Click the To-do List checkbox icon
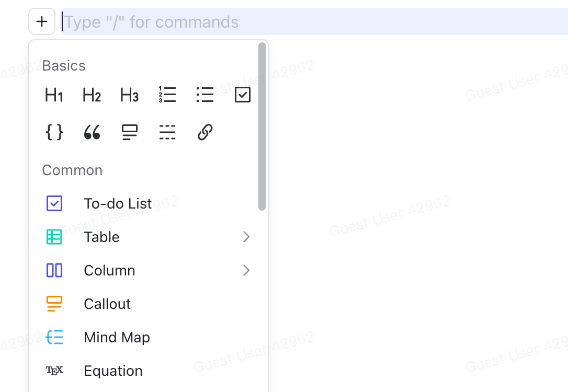The width and height of the screenshot is (568, 392). pyautogui.click(x=54, y=203)
